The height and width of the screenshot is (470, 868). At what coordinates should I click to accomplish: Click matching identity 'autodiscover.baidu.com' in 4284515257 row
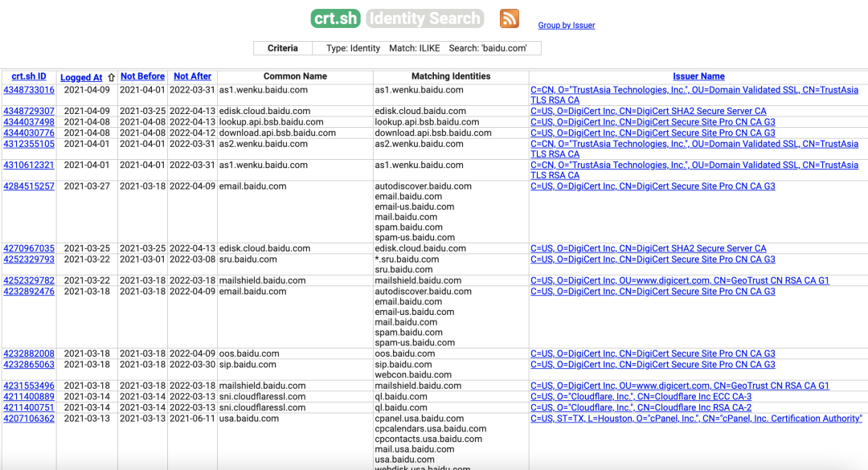[x=423, y=186]
